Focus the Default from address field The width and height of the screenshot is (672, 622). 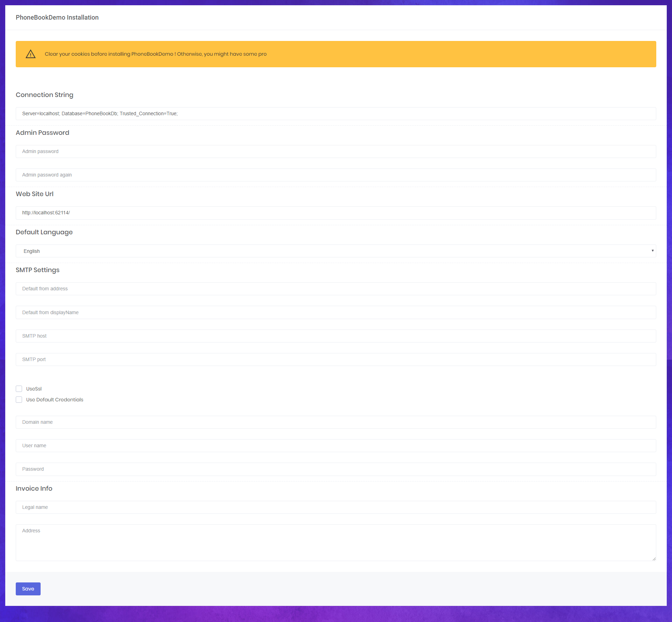tap(336, 289)
